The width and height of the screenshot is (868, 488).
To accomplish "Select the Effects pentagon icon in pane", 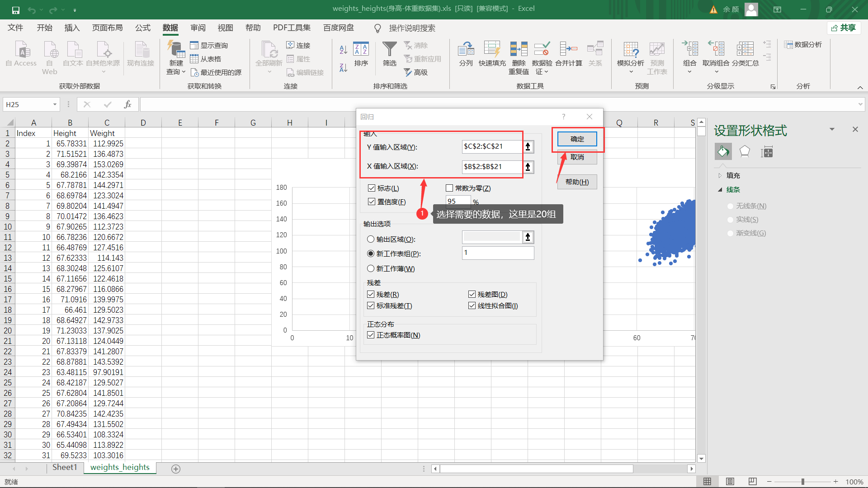I will (x=745, y=151).
